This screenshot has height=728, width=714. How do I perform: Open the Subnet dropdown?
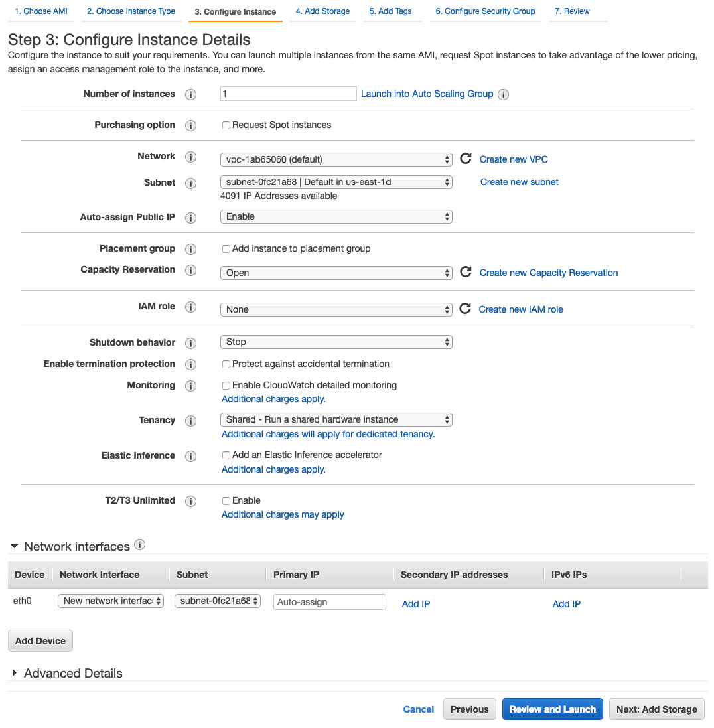coord(336,182)
